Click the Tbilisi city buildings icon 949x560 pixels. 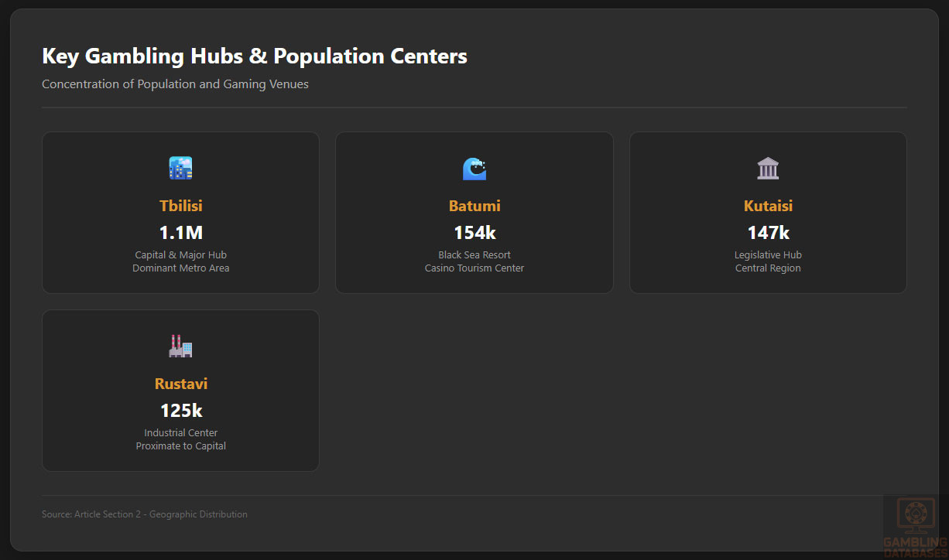coord(180,169)
